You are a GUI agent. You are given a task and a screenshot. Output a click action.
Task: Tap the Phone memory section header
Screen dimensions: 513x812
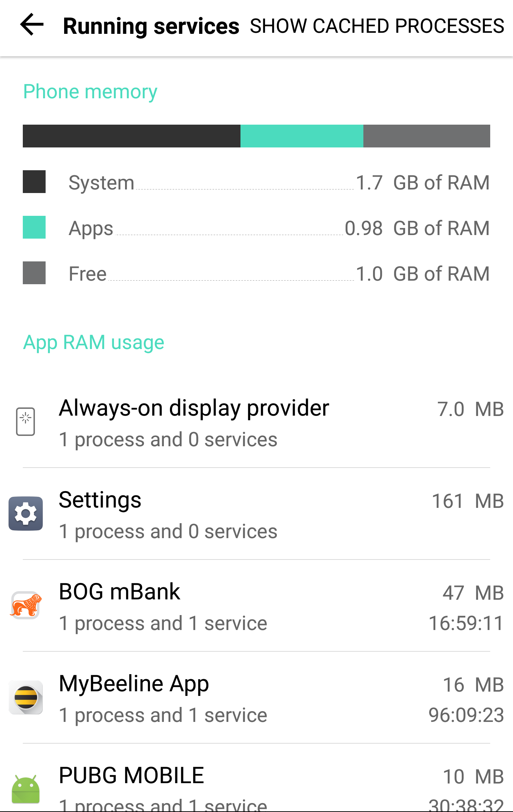pos(90,92)
